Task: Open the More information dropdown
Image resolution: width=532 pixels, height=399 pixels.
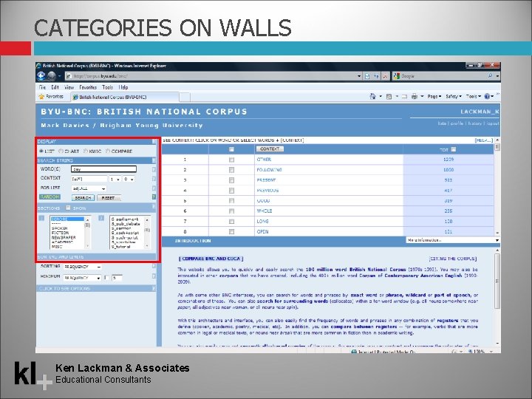Action: (x=453, y=240)
